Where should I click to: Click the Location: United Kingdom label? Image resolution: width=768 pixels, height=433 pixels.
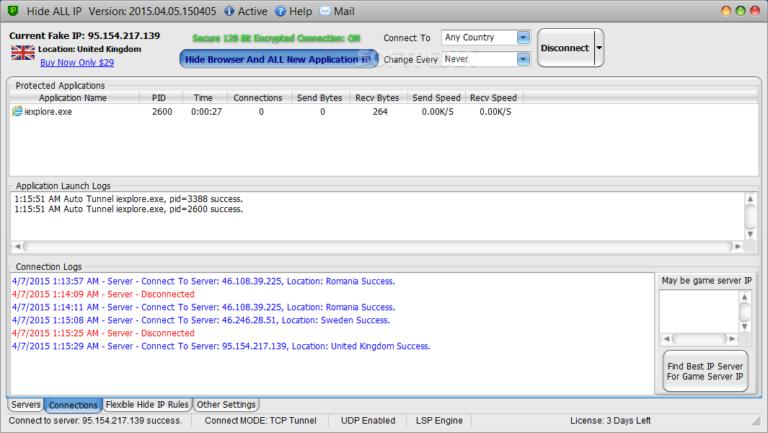pos(90,49)
